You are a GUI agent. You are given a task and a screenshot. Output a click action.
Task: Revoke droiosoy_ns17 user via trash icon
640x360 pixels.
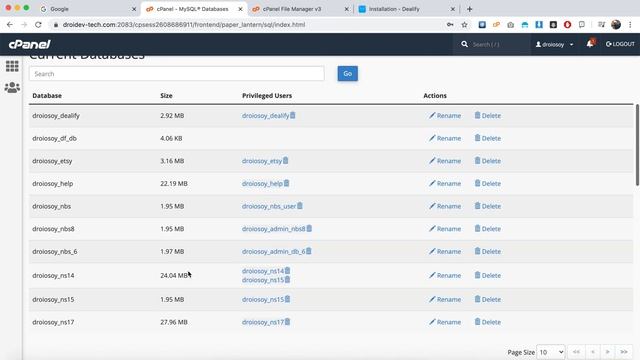click(288, 322)
